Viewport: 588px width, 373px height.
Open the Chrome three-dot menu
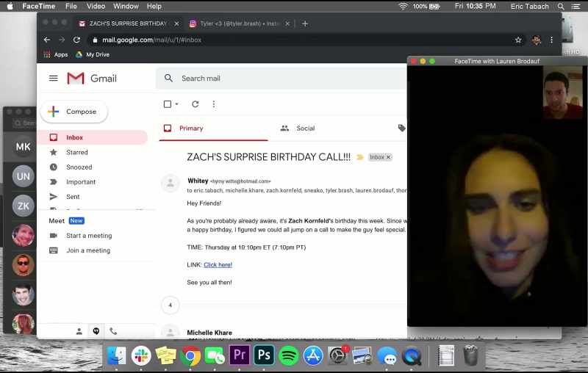[x=551, y=40]
